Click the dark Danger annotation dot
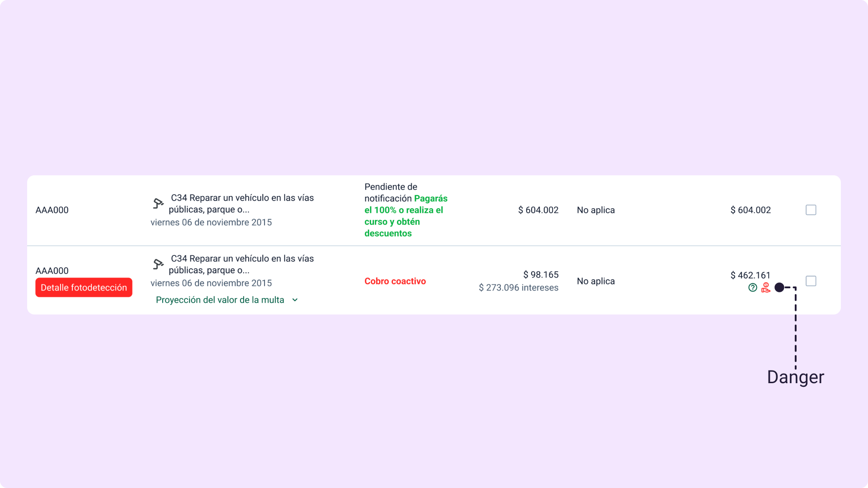The height and width of the screenshot is (488, 868). (779, 287)
